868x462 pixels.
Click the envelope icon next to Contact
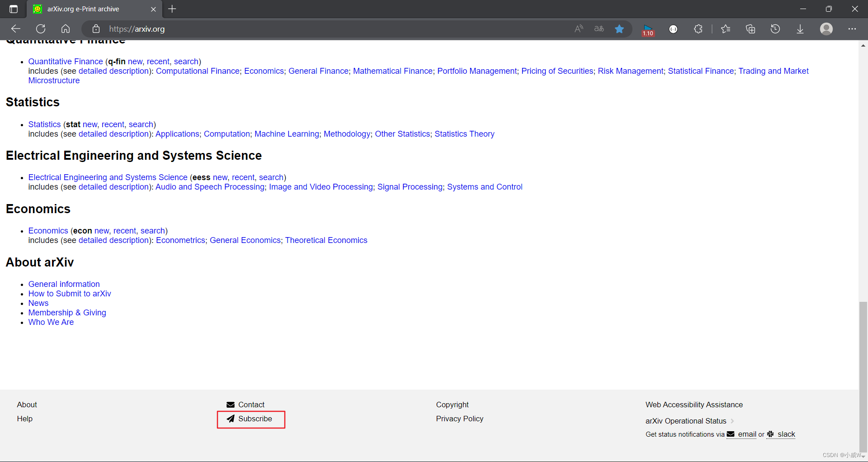click(231, 405)
